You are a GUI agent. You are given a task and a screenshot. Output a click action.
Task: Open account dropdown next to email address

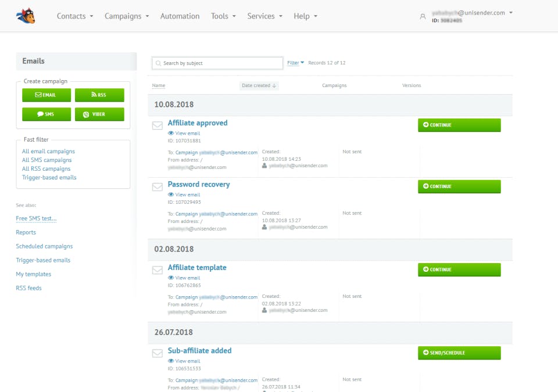pos(511,13)
